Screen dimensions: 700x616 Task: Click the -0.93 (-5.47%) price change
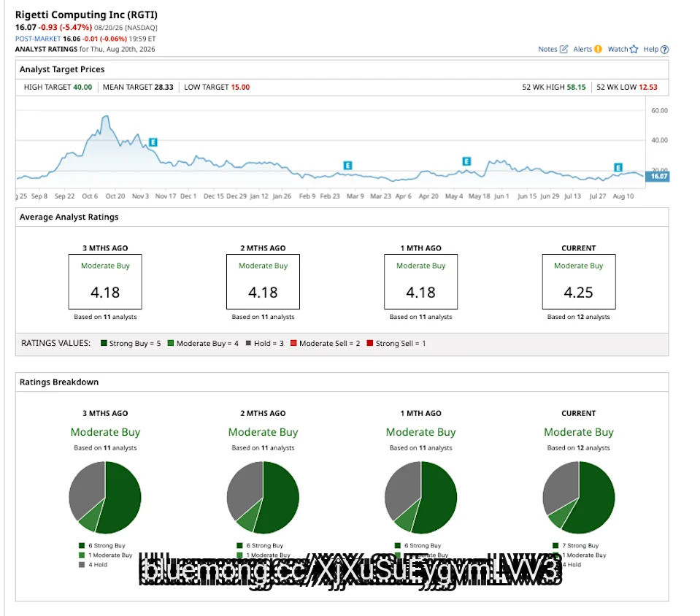click(x=65, y=27)
